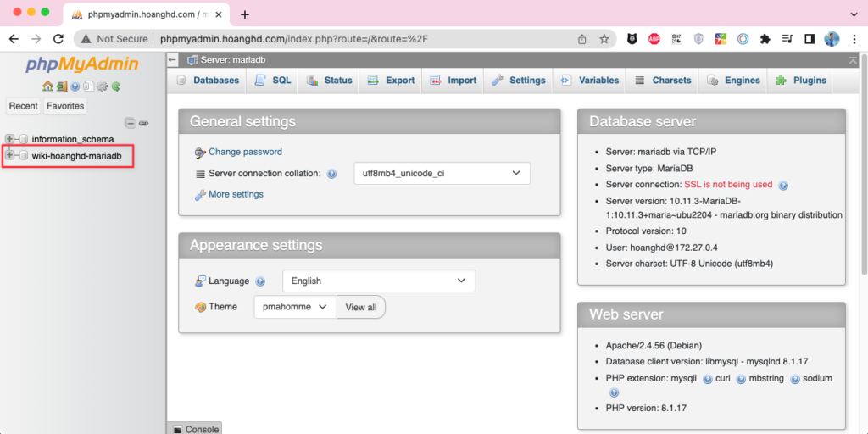Click the page settings collapse icon in top bar
This screenshot has width=868, height=434.
pos(853,60)
